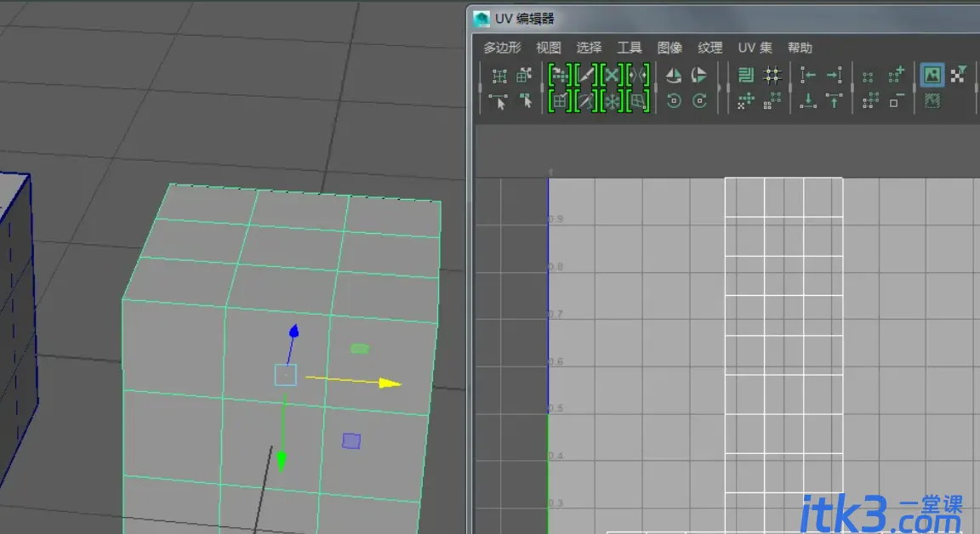Click the curved-line icon beside the snowflake
The width and height of the screenshot is (980, 534).
click(x=585, y=101)
